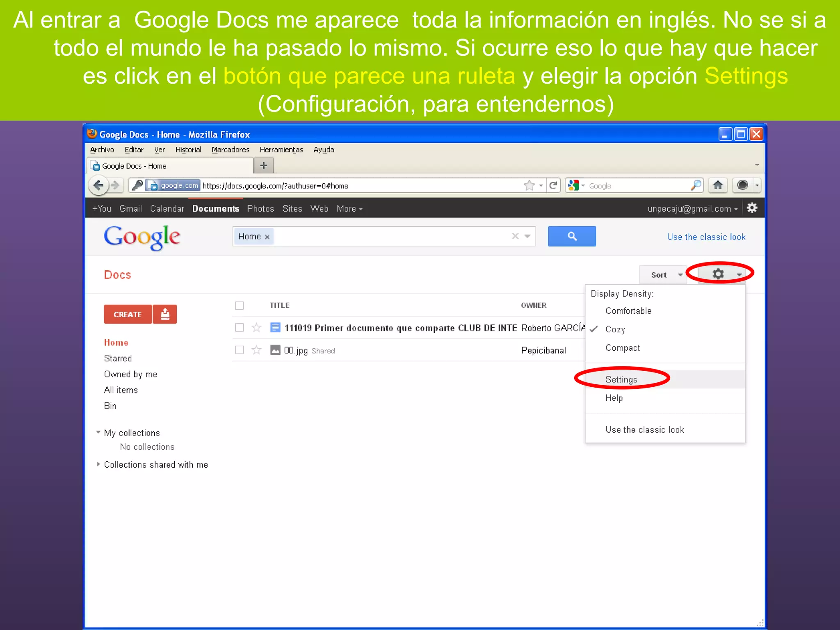Clear the Docs search box

click(515, 236)
